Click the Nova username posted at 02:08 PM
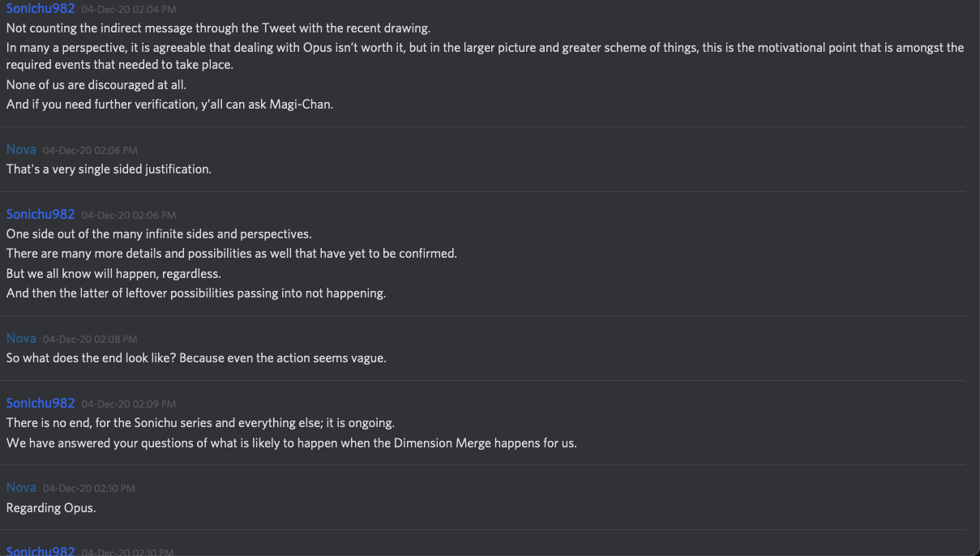 coord(21,338)
